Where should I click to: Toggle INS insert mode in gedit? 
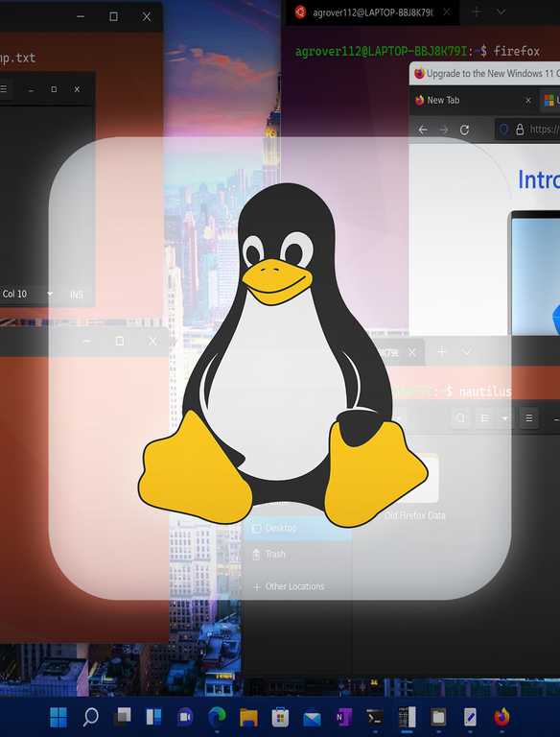[x=76, y=295]
